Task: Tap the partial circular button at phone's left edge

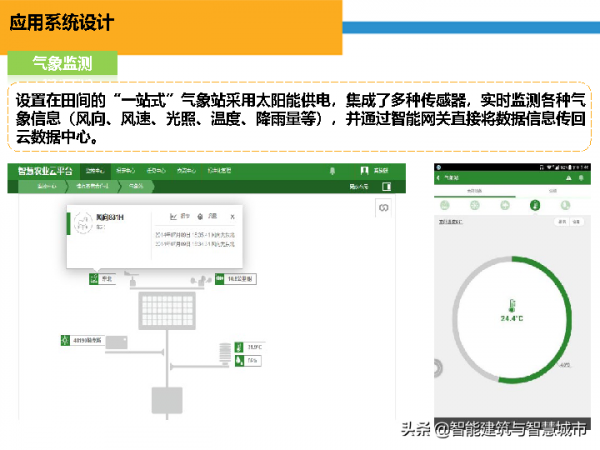Action: point(438,367)
